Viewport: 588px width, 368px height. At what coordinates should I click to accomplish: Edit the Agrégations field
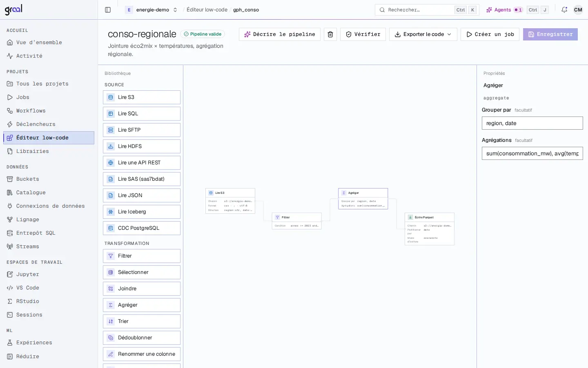point(532,153)
